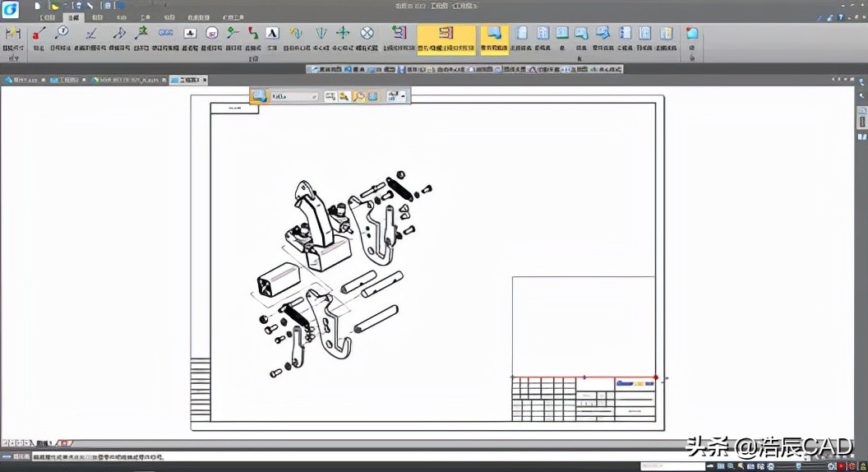Screen dimensions: 868x472
Task: Click the application logo button top left
Action: click(10, 8)
